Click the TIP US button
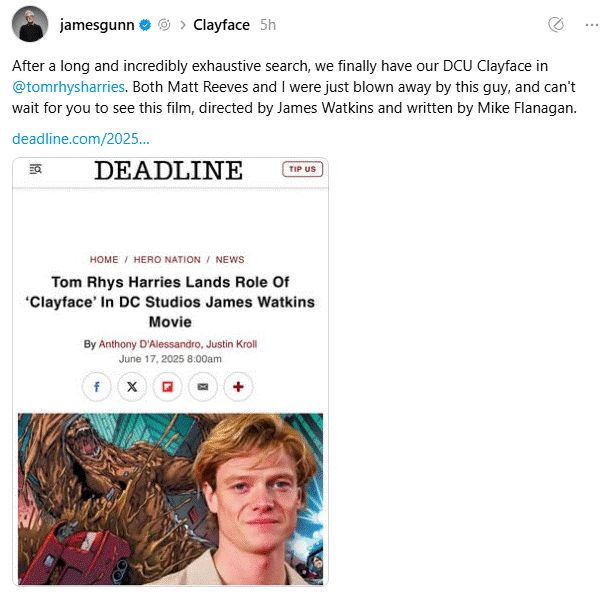The image size is (612, 596). 302,169
